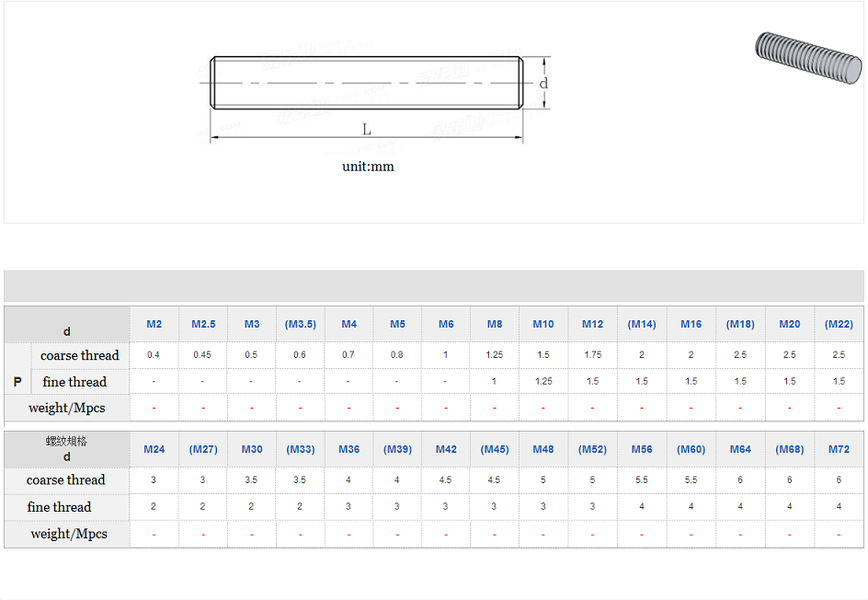Click the M30 coarse thread value 3.5
Screen dimensions: 868x600
coord(251,479)
